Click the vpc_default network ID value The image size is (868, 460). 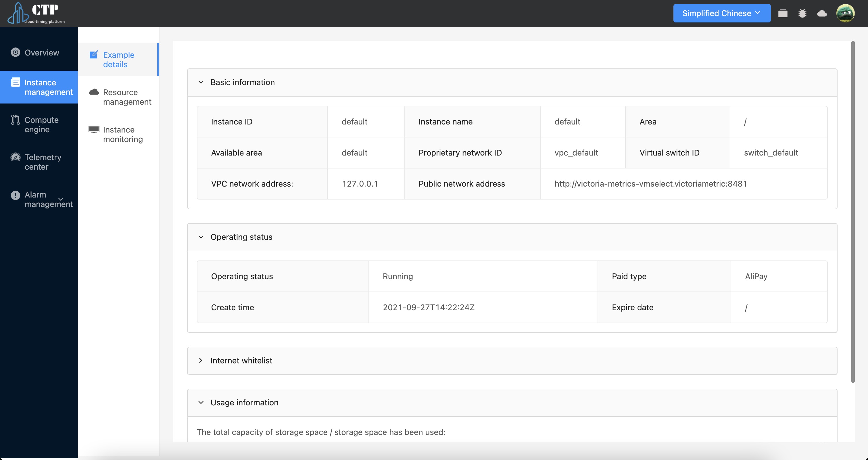576,153
